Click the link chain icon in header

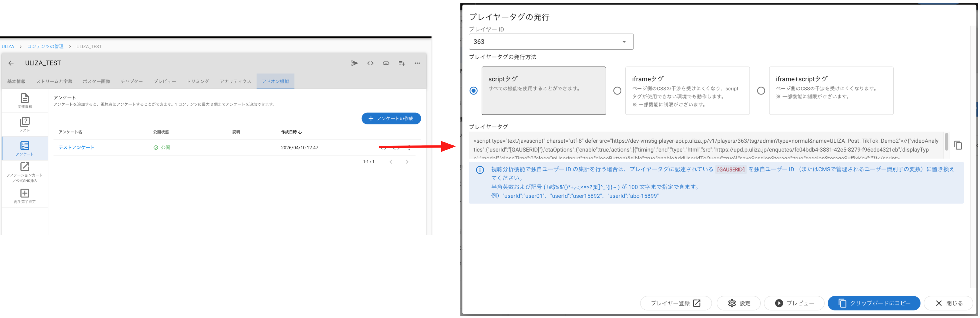(386, 63)
